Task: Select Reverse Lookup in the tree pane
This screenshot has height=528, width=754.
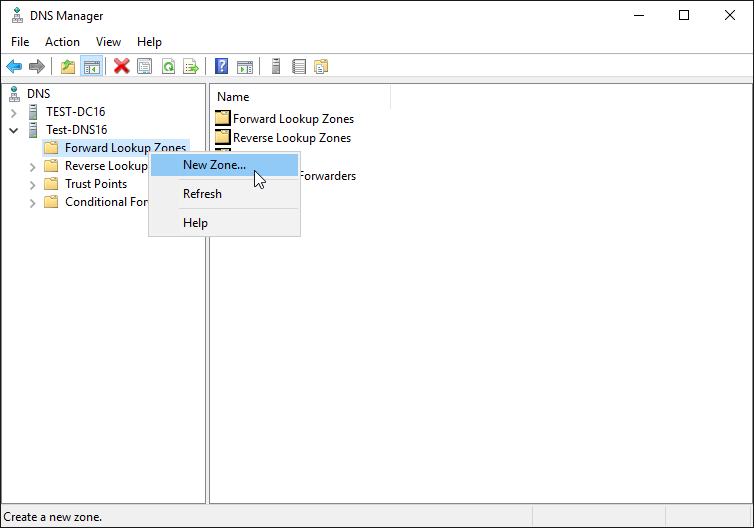Action: [106, 166]
